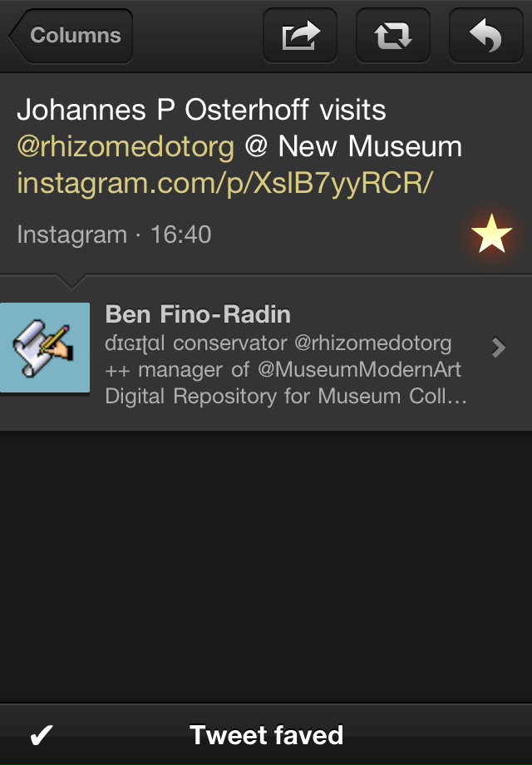532x765 pixels.
Task: Tap the 16:40 timestamp
Action: [180, 235]
